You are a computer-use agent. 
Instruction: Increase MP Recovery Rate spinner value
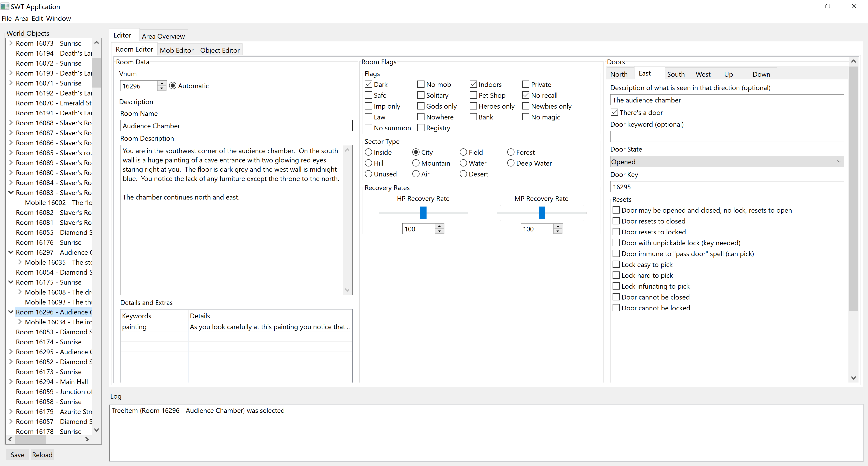pyautogui.click(x=558, y=226)
